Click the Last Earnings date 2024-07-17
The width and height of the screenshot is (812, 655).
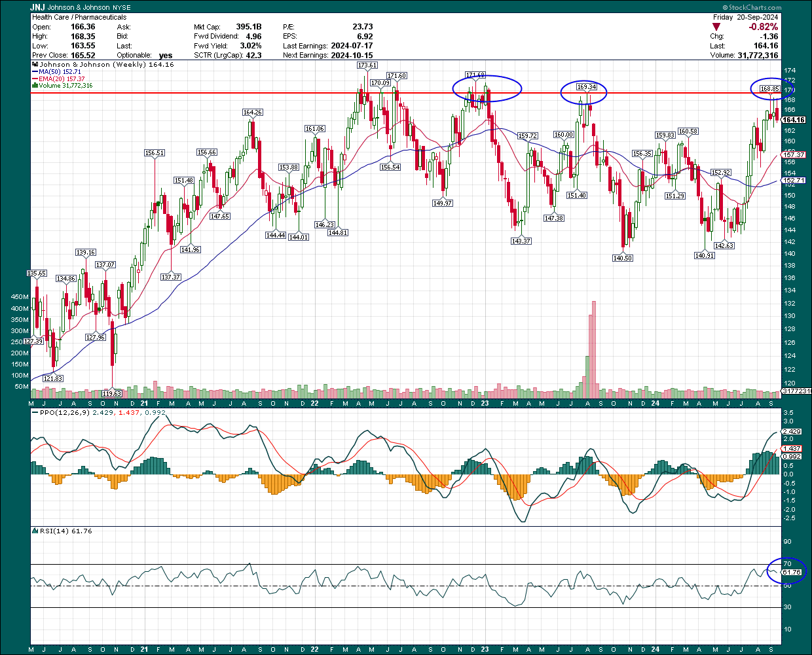(352, 46)
